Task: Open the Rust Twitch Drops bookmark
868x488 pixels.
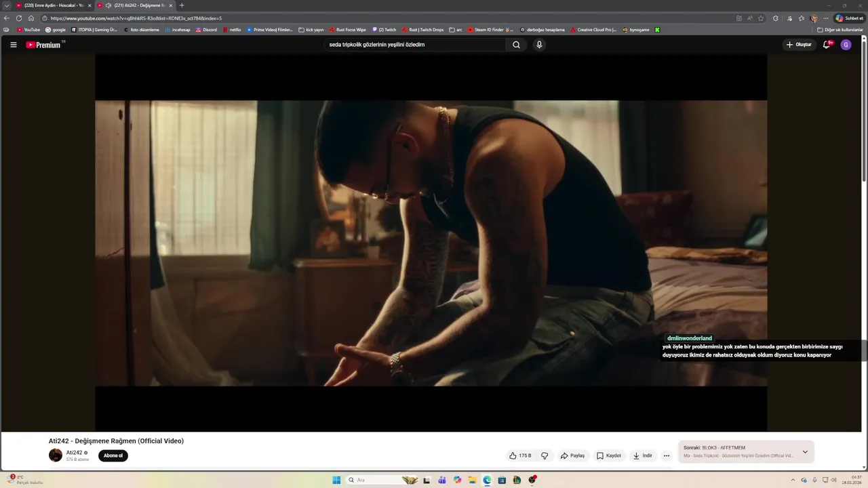Action: (423, 30)
